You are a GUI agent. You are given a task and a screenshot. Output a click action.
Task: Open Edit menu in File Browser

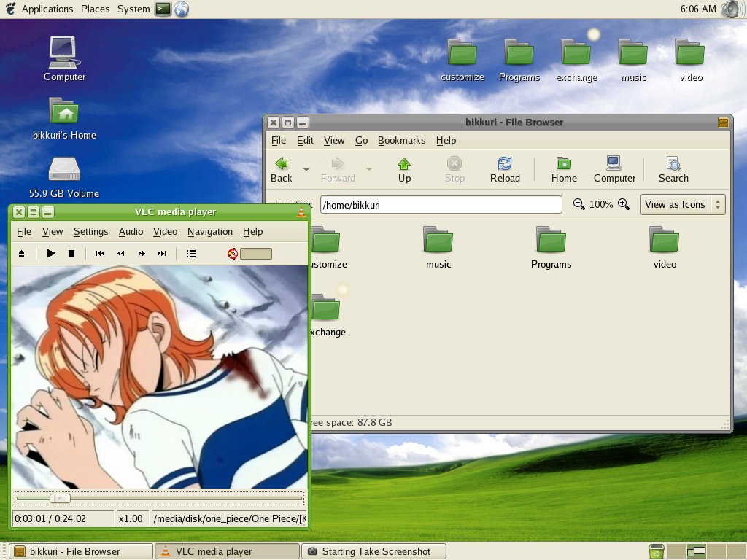pos(305,141)
